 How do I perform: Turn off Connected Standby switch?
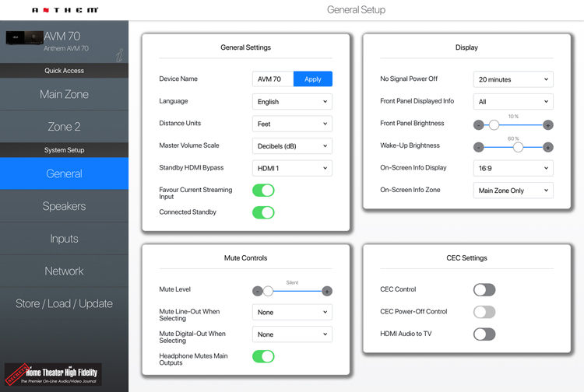click(x=263, y=212)
